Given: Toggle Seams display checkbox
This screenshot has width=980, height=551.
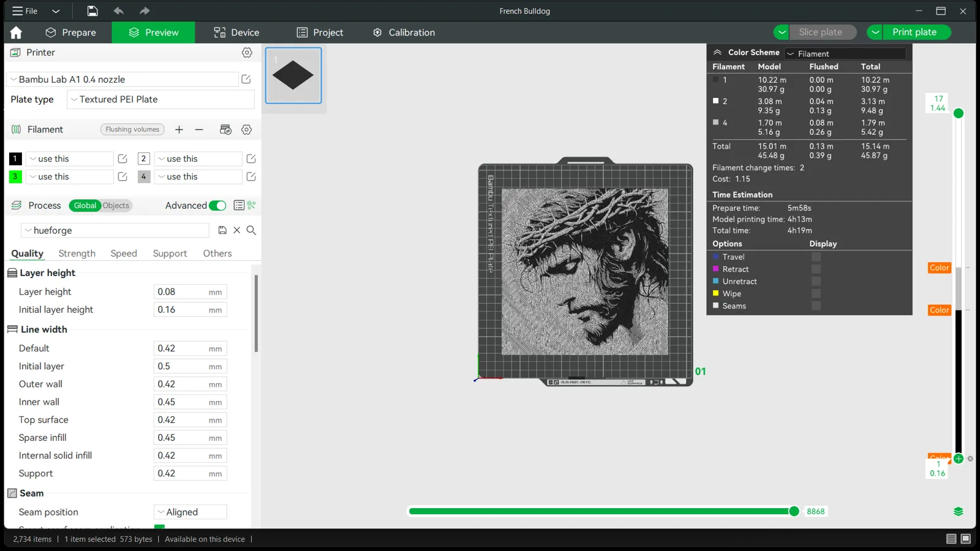Looking at the screenshot, I should (x=816, y=306).
